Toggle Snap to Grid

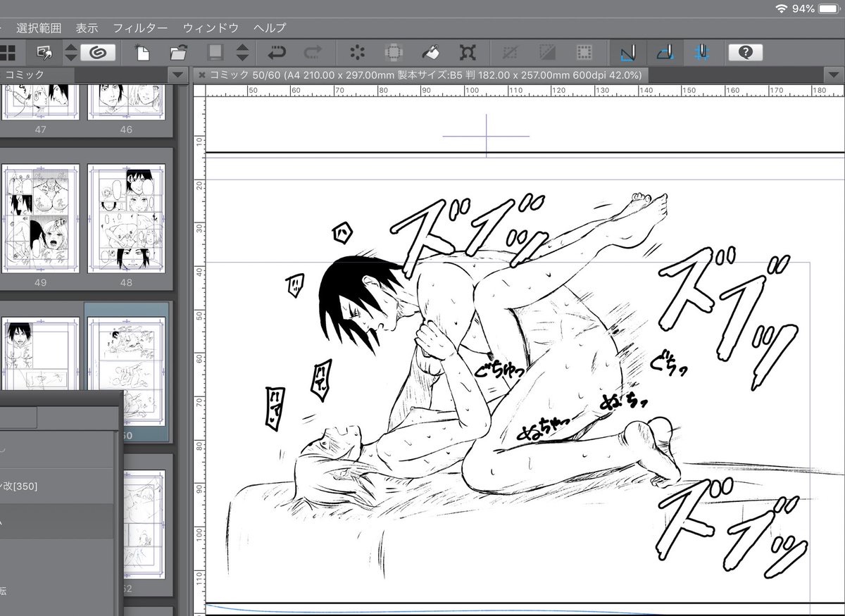702,52
